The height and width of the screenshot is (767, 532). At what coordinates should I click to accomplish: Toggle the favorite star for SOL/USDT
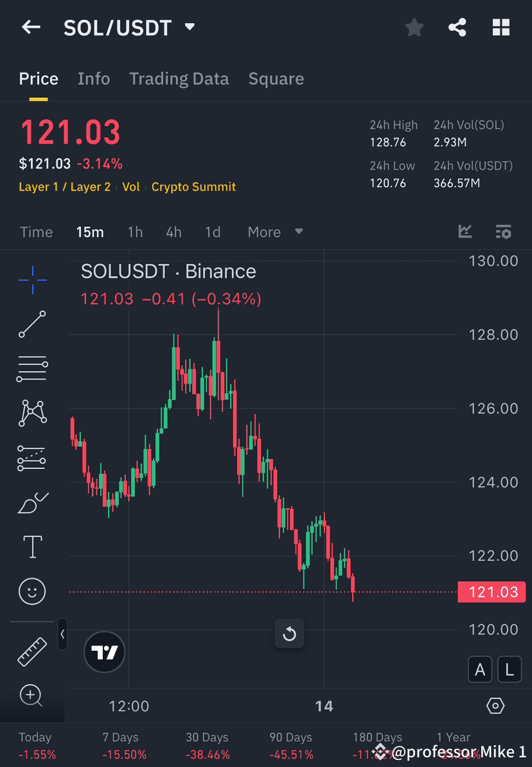(414, 27)
